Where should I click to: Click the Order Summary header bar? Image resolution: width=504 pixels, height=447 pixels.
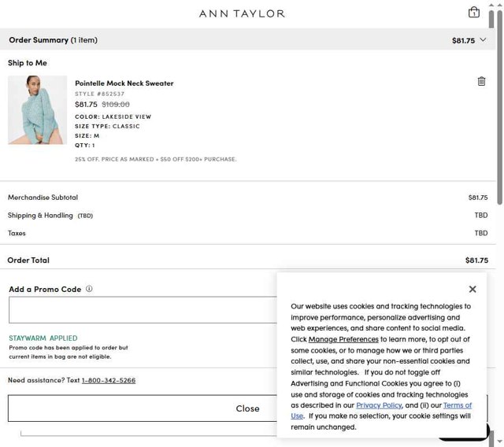click(247, 40)
